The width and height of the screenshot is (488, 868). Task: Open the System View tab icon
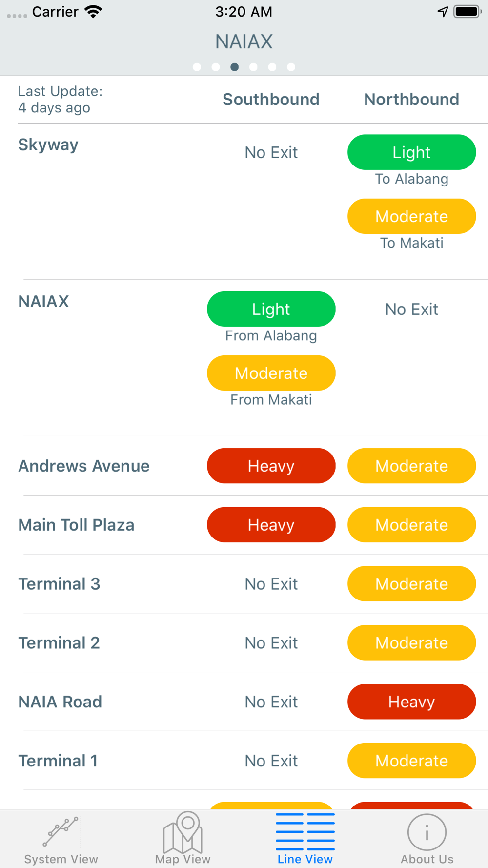pyautogui.click(x=61, y=831)
